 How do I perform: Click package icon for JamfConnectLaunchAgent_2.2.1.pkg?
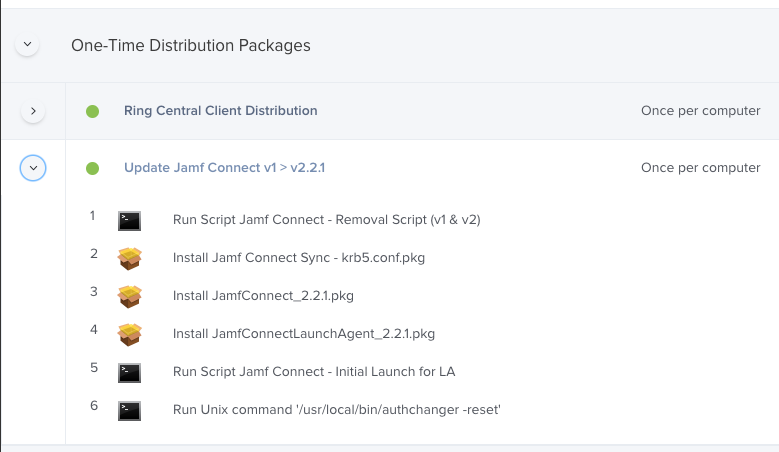coord(130,334)
